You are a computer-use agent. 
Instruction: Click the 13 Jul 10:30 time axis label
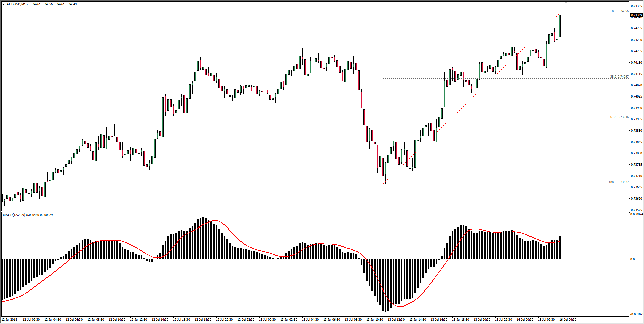(x=374, y=319)
